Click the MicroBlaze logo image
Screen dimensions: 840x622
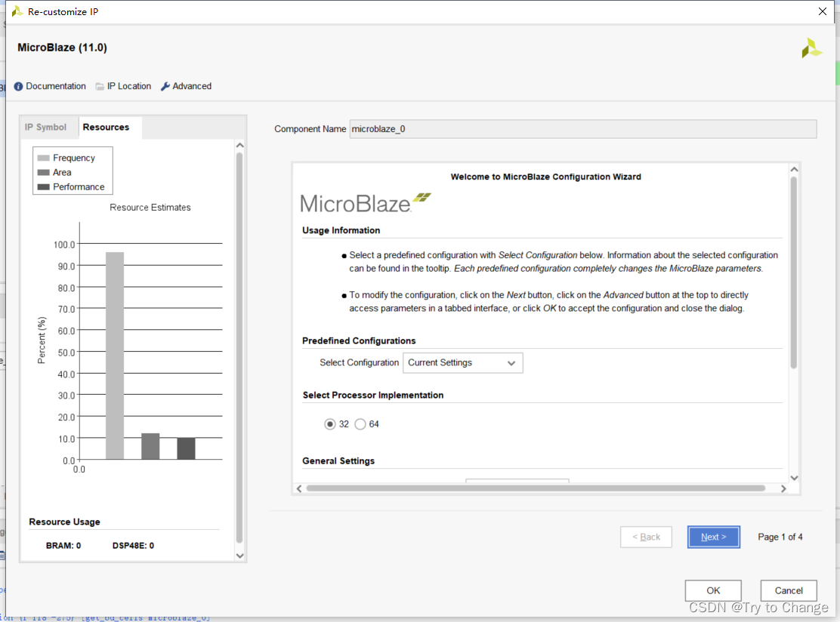click(x=363, y=201)
